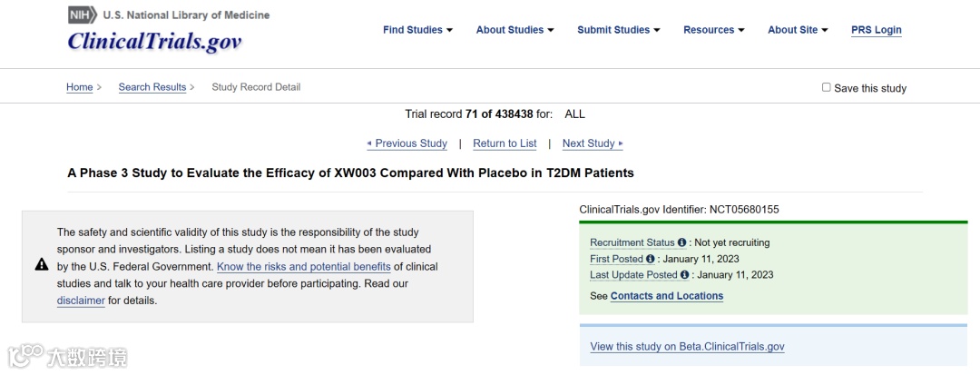The width and height of the screenshot is (980, 375).
Task: Click the ClinicalTrials.gov site logo
Action: click(x=154, y=42)
